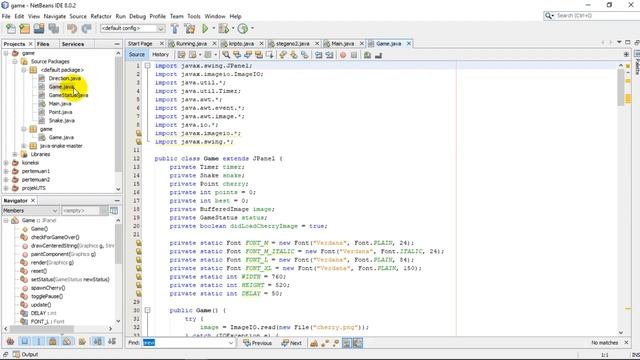The width and height of the screenshot is (640, 360).
Task: Click Shift Line Left editor icon
Action: pyautogui.click(x=318, y=55)
